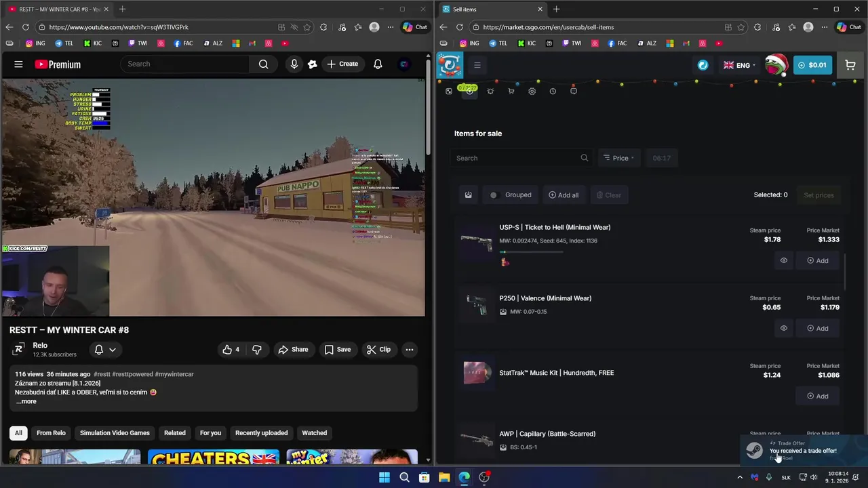Open the alarm bell icon in market toolbar

click(490, 91)
